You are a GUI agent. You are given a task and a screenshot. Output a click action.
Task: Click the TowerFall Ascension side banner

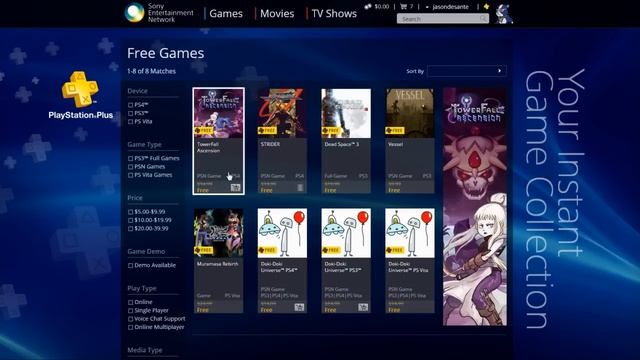(x=475, y=207)
